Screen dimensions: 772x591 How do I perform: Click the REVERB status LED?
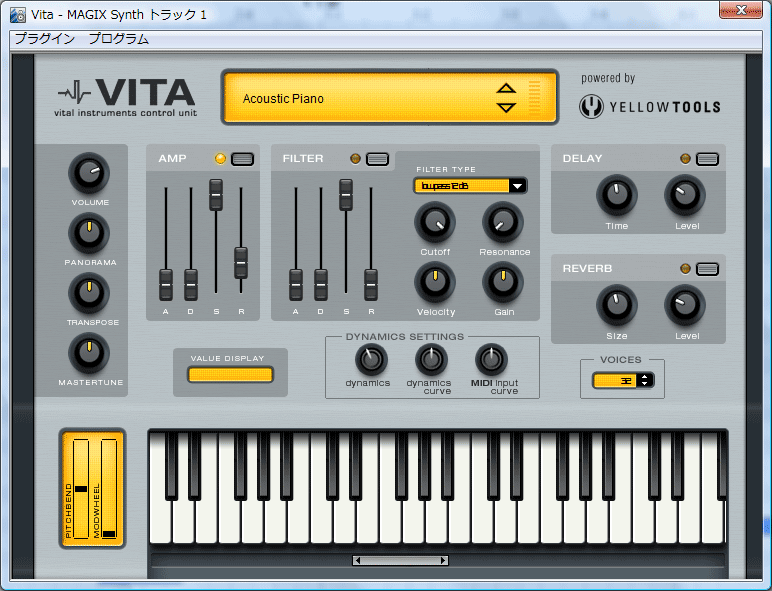click(x=685, y=268)
